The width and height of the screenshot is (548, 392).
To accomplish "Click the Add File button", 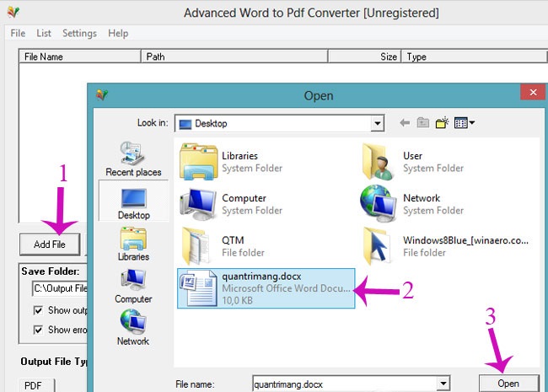I will click(x=49, y=244).
